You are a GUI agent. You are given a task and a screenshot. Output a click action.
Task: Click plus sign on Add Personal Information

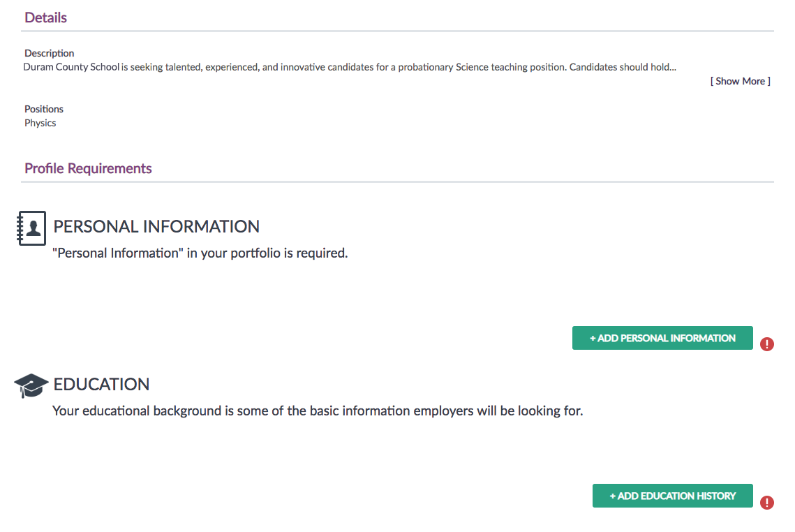click(593, 339)
